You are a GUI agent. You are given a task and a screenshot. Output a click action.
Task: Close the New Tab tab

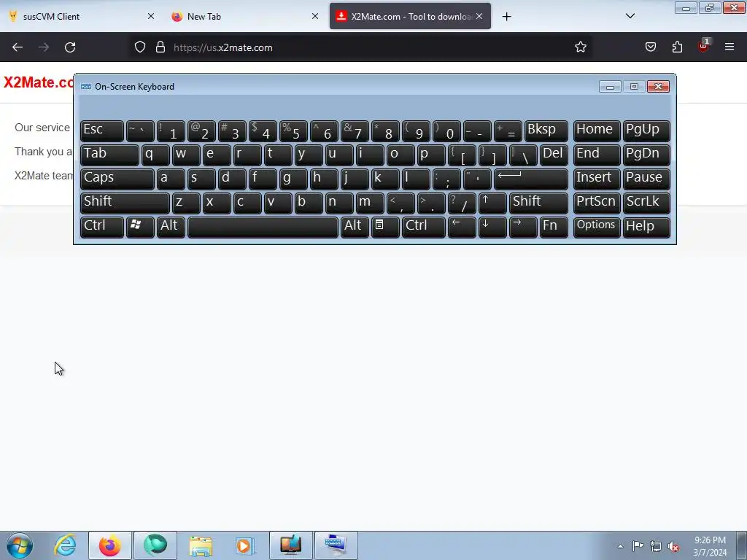(315, 16)
